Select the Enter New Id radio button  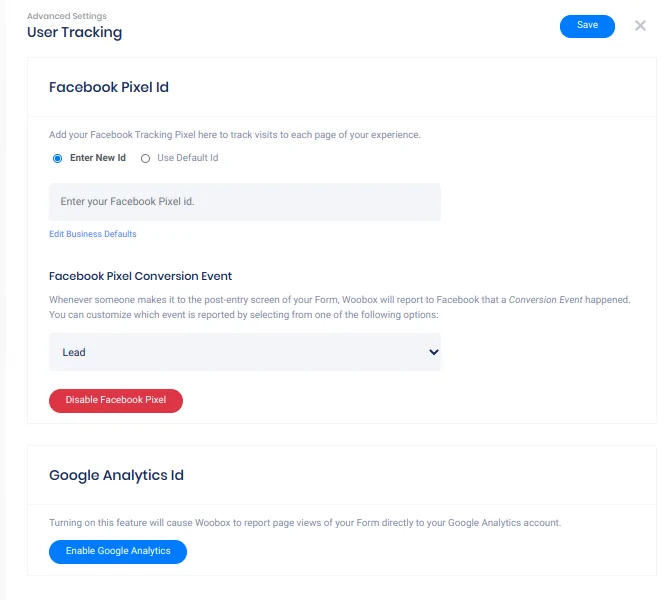57,158
